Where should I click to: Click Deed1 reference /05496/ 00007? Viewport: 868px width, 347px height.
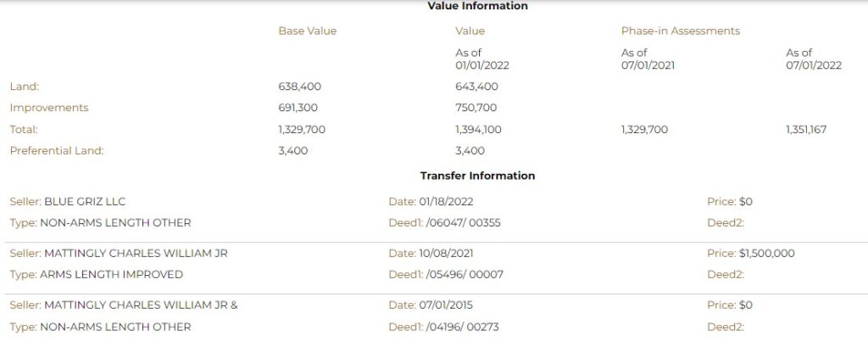pyautogui.click(x=464, y=274)
